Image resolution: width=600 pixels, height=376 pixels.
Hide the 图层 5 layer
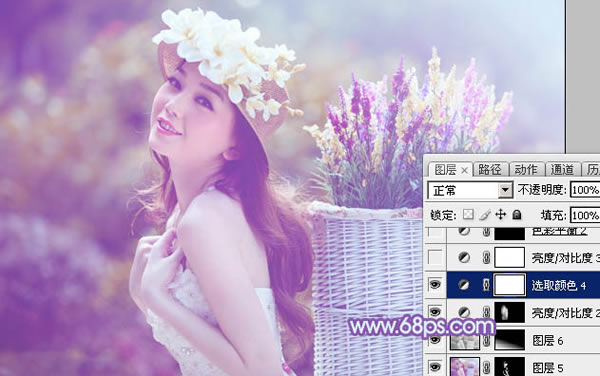coord(435,367)
